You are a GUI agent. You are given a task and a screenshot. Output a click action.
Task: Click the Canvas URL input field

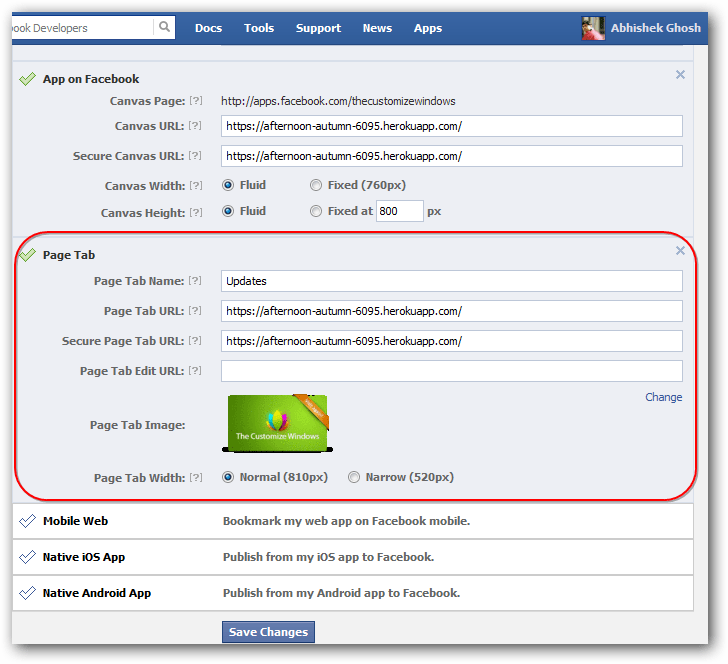click(x=452, y=126)
